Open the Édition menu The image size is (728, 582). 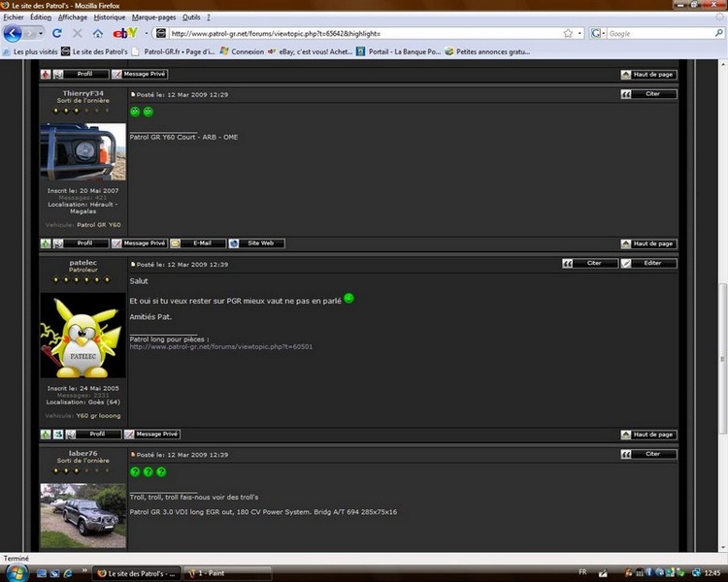[41, 17]
